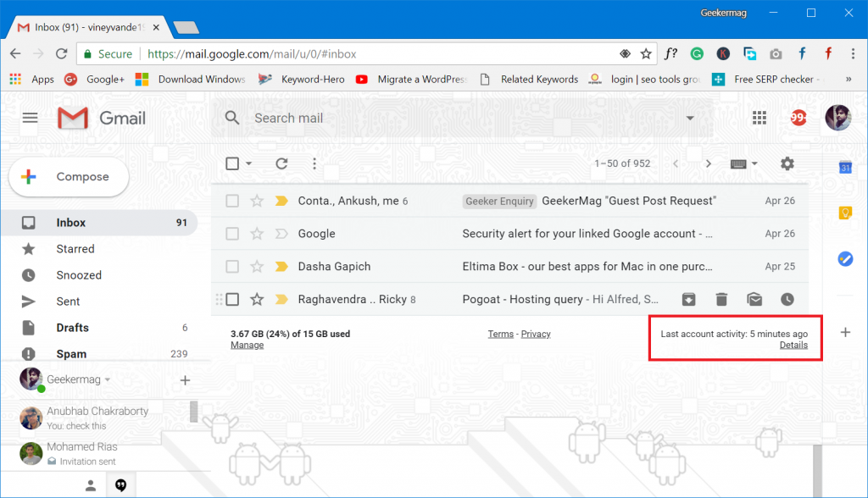Toggle importance marker on Google email
Image resolution: width=868 pixels, height=498 pixels.
point(281,234)
